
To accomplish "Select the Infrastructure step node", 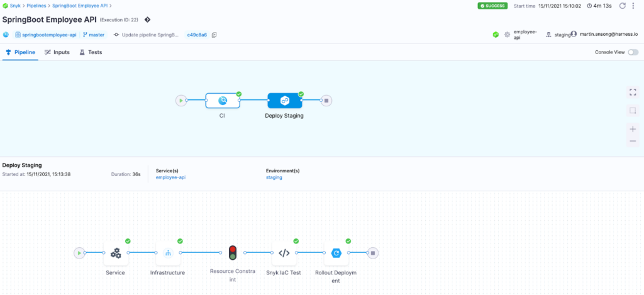I will (x=168, y=253).
